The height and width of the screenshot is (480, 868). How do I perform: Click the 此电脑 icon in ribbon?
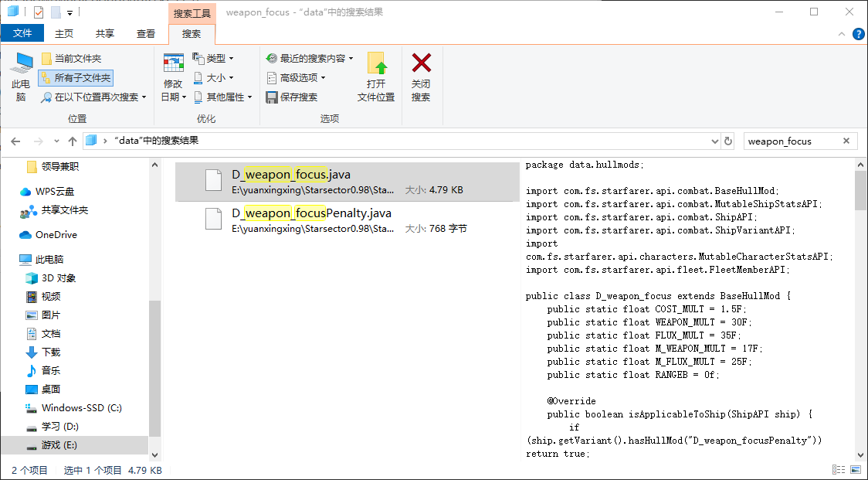(21, 63)
